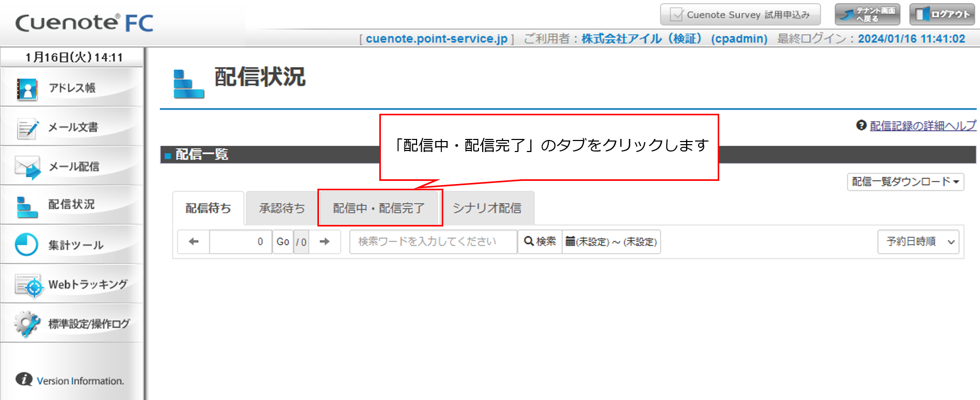This screenshot has height=400, width=980.
Task: Click the ログアウト logout button
Action: coord(942,15)
